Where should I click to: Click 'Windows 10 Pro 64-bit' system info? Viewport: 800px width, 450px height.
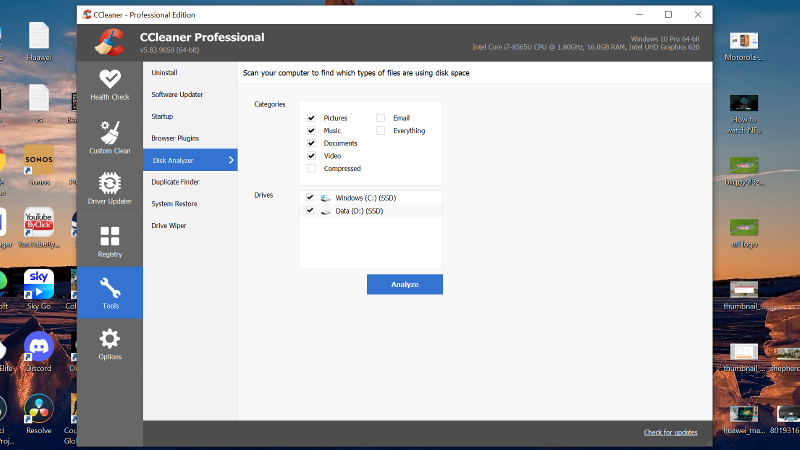pyautogui.click(x=665, y=39)
